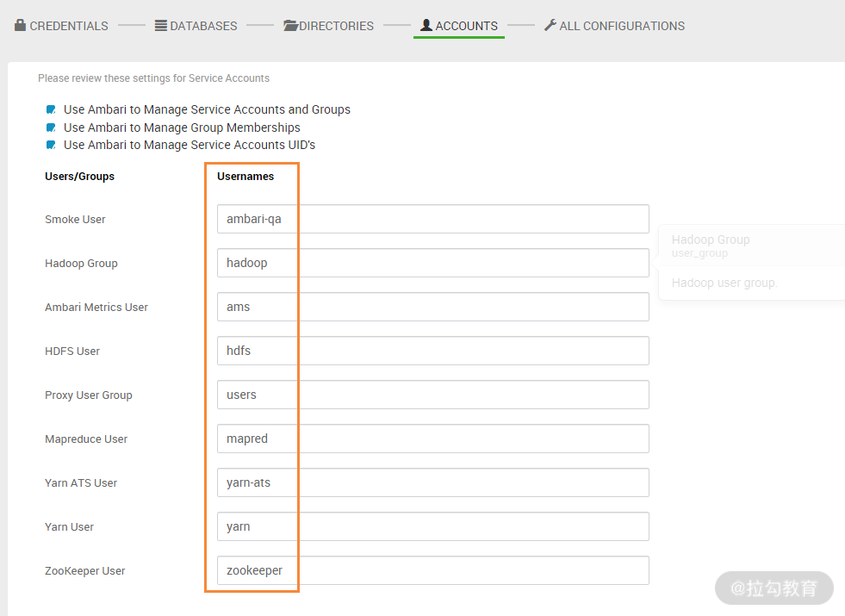Click the Hadoop user group. tooltip description
The height and width of the screenshot is (616, 845).
click(x=724, y=283)
